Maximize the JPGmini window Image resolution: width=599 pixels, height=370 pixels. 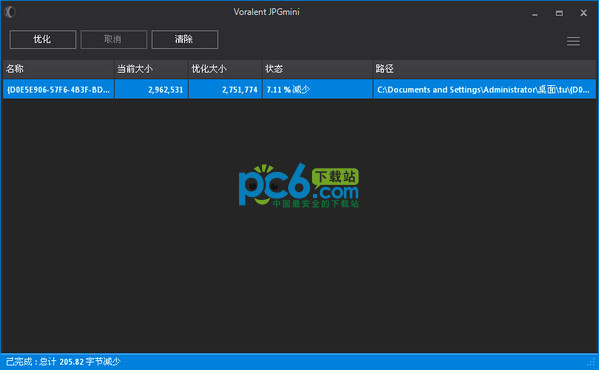point(559,13)
